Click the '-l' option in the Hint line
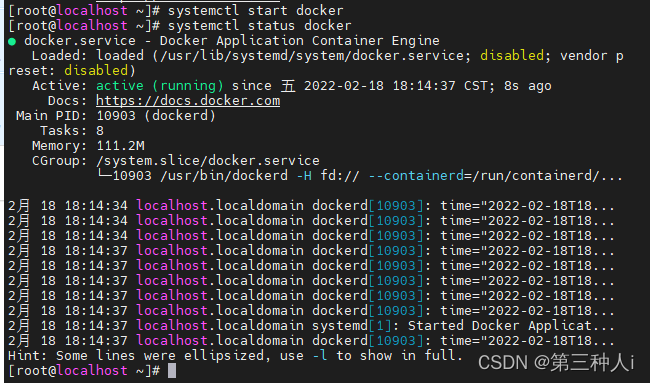 320,356
